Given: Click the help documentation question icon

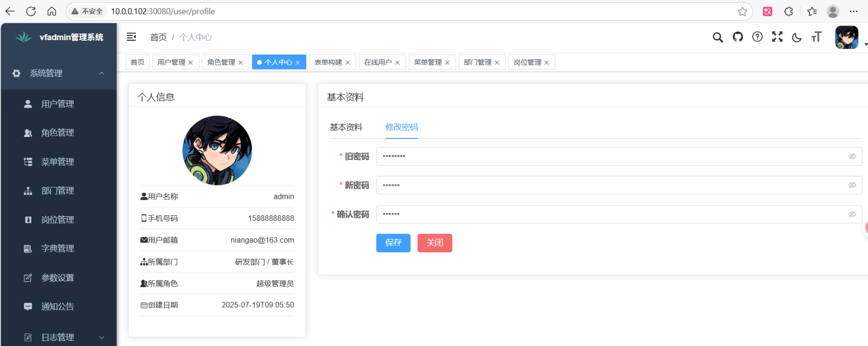Looking at the screenshot, I should point(757,37).
